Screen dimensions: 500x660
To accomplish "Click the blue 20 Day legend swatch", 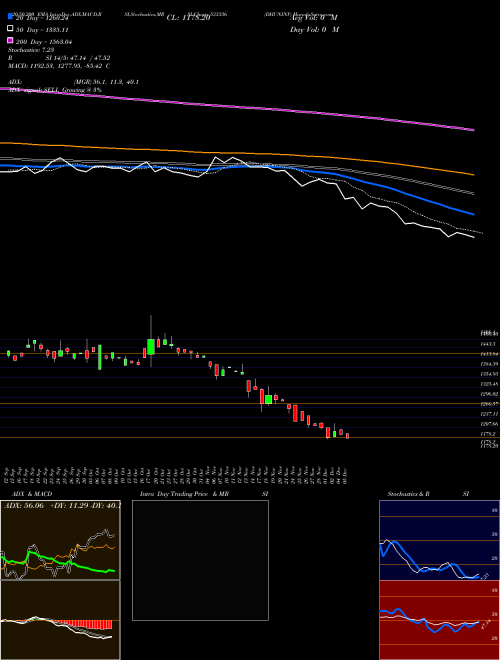I will point(11,17).
